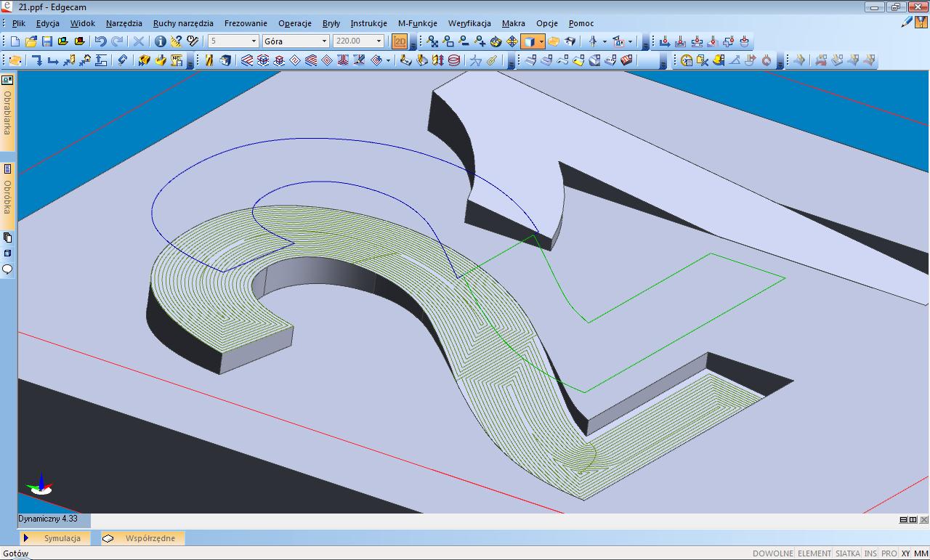
Task: Open the Ruchy narzędzia menu
Action: [x=183, y=23]
